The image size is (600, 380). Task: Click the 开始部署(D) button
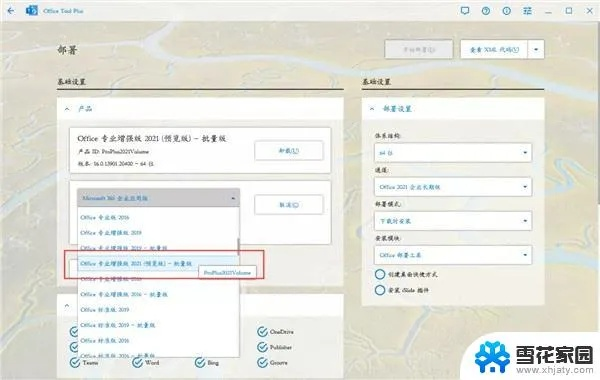tap(419, 49)
